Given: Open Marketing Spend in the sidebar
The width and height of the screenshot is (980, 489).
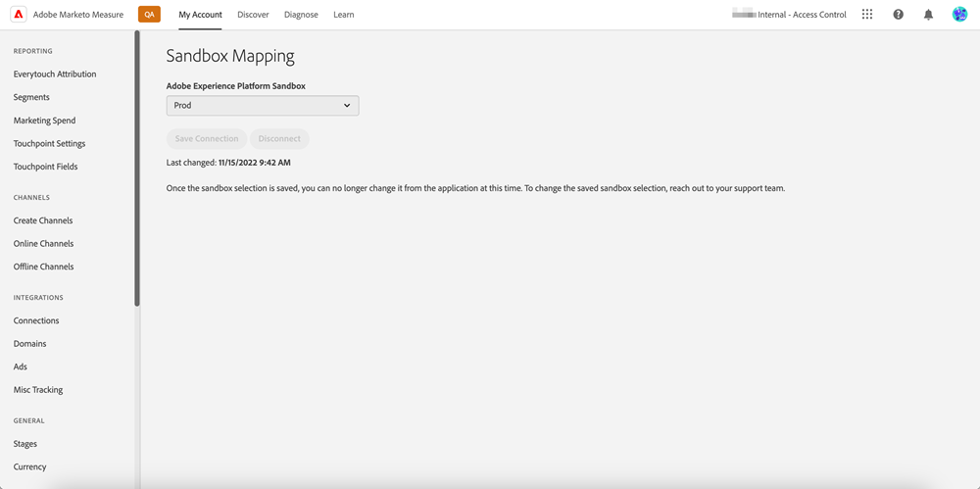Looking at the screenshot, I should (x=44, y=121).
